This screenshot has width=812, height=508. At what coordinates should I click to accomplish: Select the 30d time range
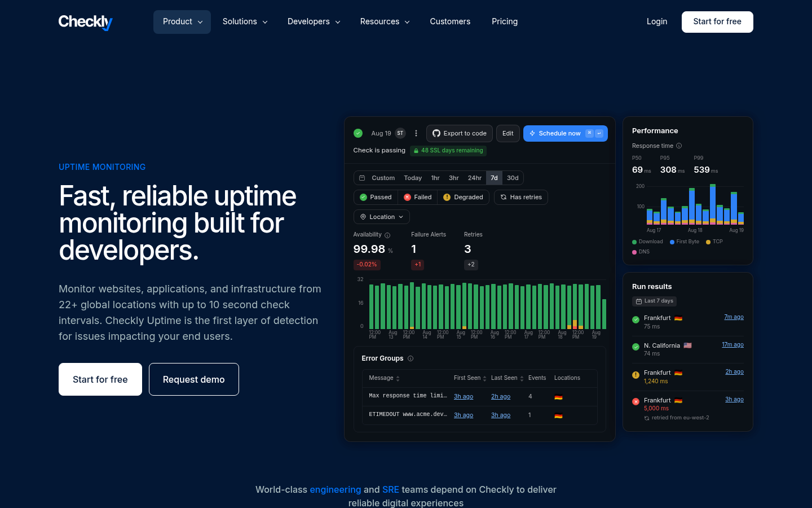513,178
